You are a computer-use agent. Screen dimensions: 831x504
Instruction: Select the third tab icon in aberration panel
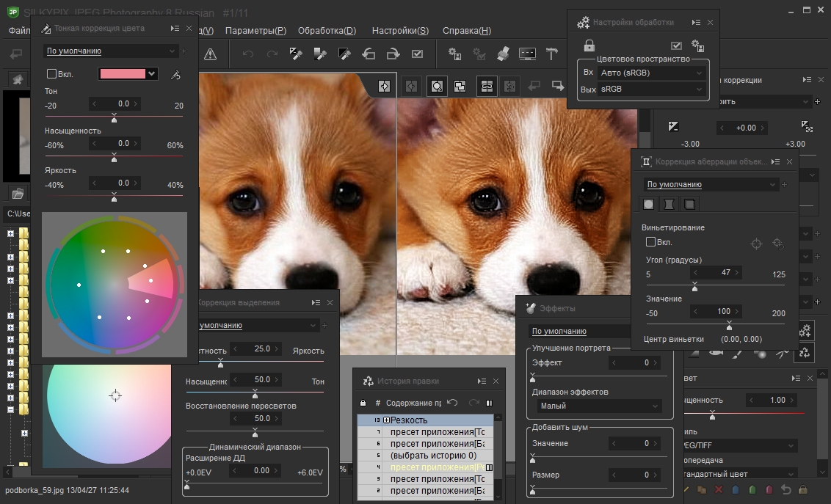point(689,205)
